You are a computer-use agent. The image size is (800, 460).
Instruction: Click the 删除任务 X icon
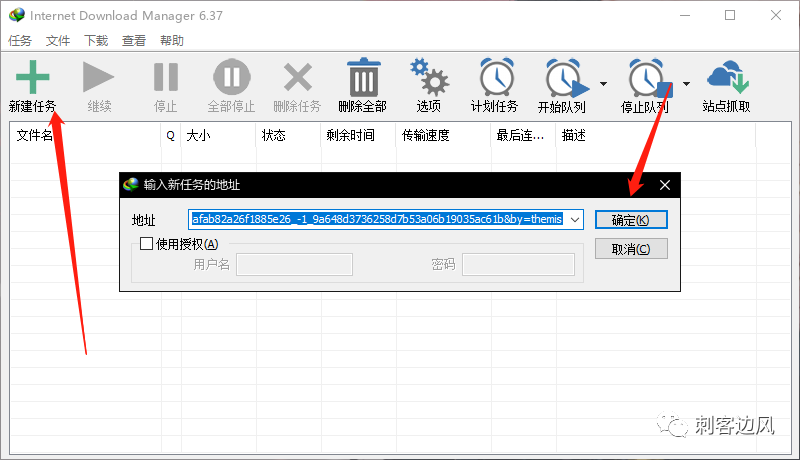point(298,78)
